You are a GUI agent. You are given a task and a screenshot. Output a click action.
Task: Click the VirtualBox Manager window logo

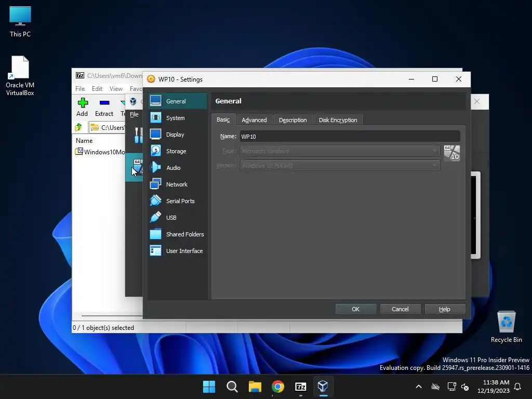click(134, 101)
